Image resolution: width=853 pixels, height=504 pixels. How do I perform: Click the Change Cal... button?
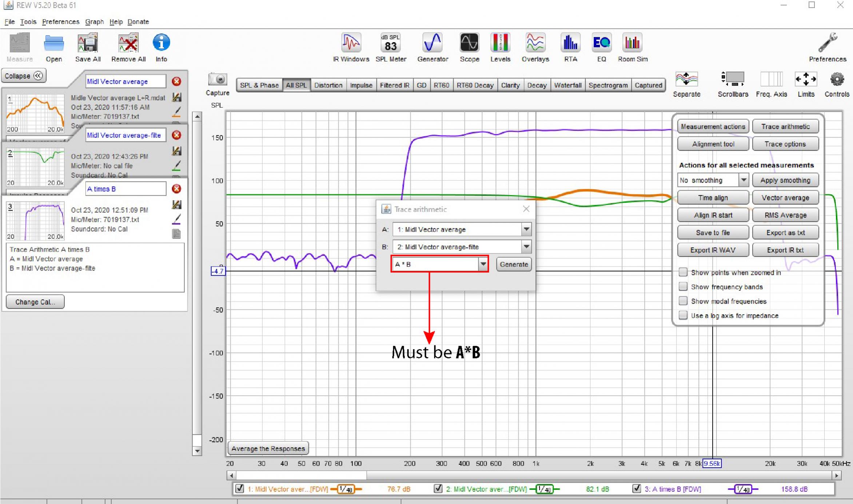[35, 302]
